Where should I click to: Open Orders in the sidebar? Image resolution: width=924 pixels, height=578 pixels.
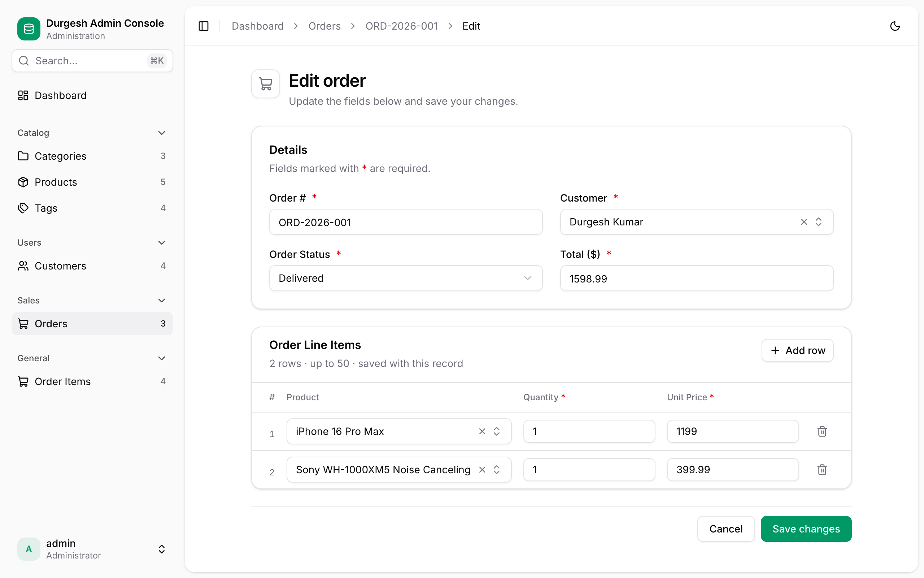tap(92, 324)
